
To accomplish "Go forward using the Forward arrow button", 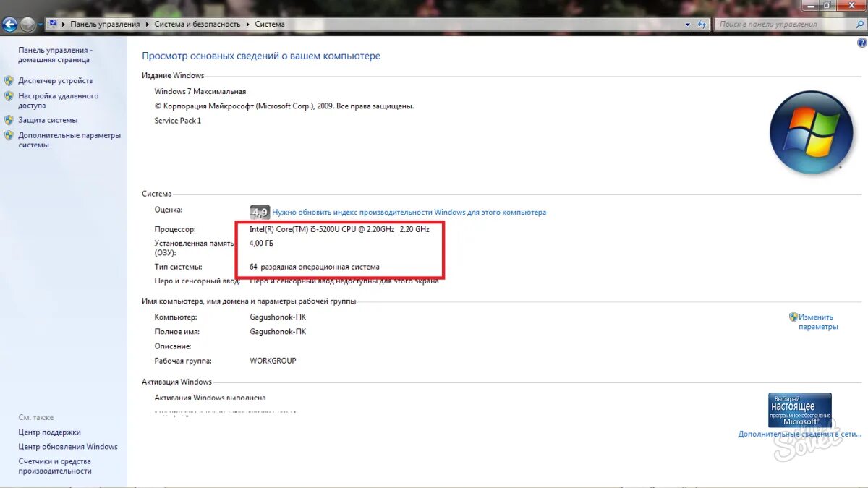I will click(27, 24).
